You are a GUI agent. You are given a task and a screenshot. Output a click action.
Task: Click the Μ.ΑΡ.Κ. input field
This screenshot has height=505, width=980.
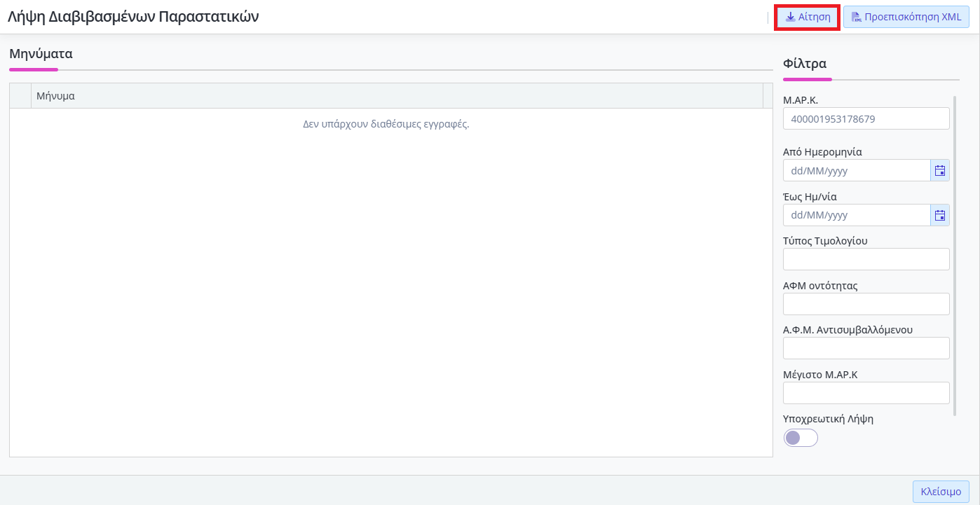(x=866, y=119)
